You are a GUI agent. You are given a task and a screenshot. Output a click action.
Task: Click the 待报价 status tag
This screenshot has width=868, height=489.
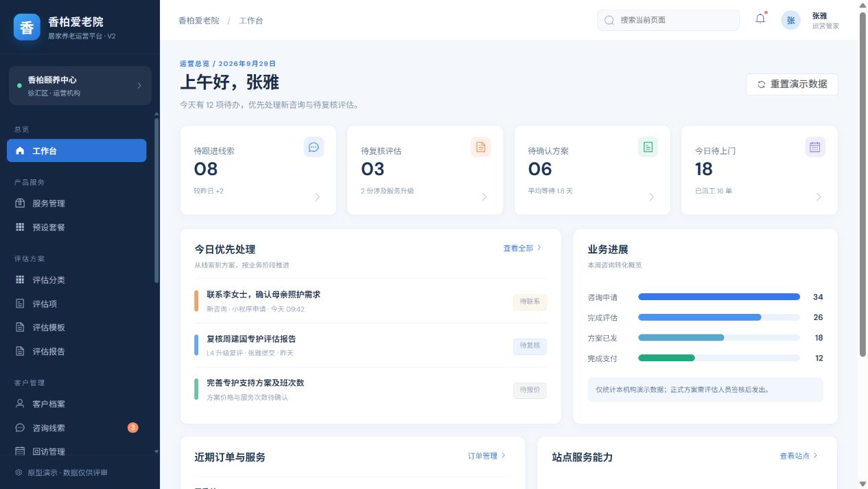point(530,390)
